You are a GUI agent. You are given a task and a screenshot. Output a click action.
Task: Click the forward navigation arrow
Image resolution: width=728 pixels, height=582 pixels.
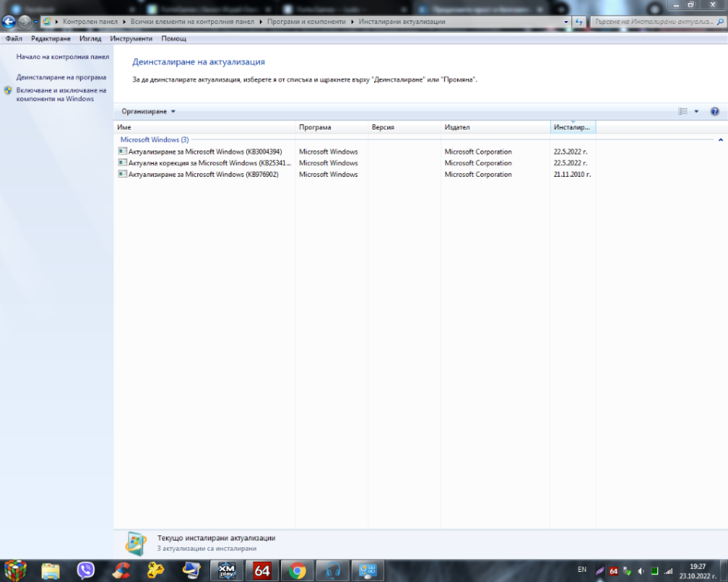coord(24,22)
